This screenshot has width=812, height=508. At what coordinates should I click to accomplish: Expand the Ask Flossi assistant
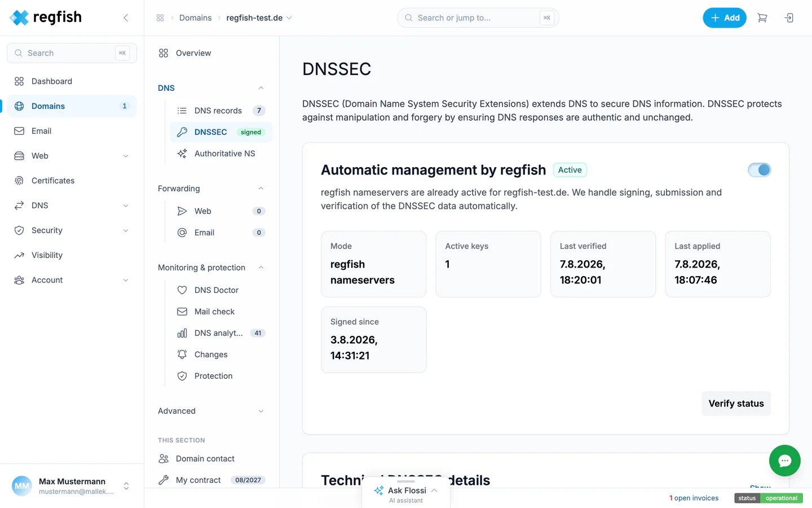coord(406,494)
